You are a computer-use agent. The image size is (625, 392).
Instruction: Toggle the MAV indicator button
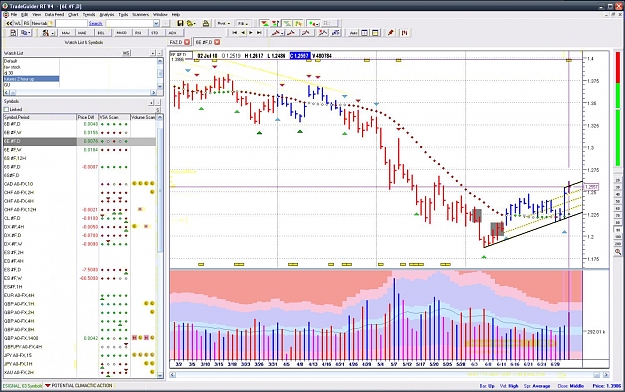[x=65, y=33]
